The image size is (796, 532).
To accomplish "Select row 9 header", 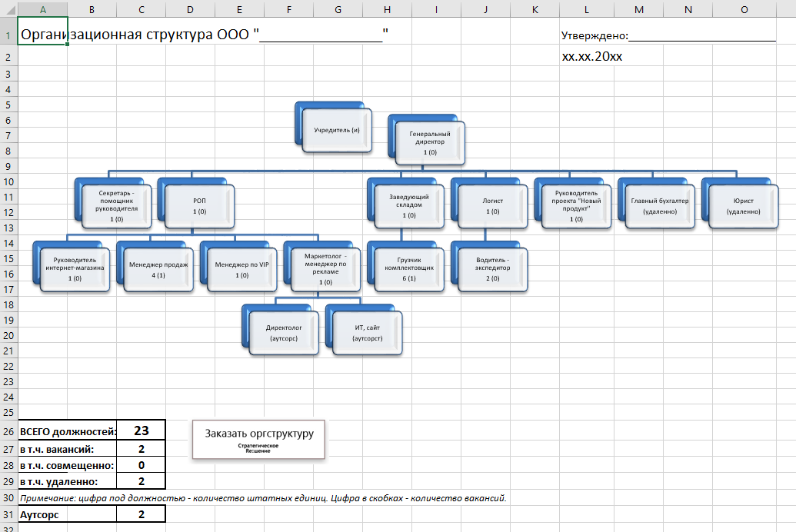I will [8, 167].
